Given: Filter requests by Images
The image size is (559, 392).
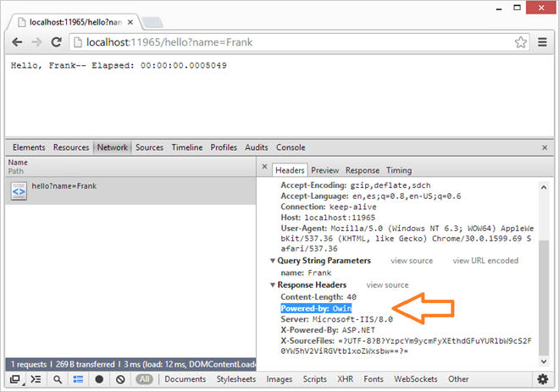Looking at the screenshot, I should 279,379.
